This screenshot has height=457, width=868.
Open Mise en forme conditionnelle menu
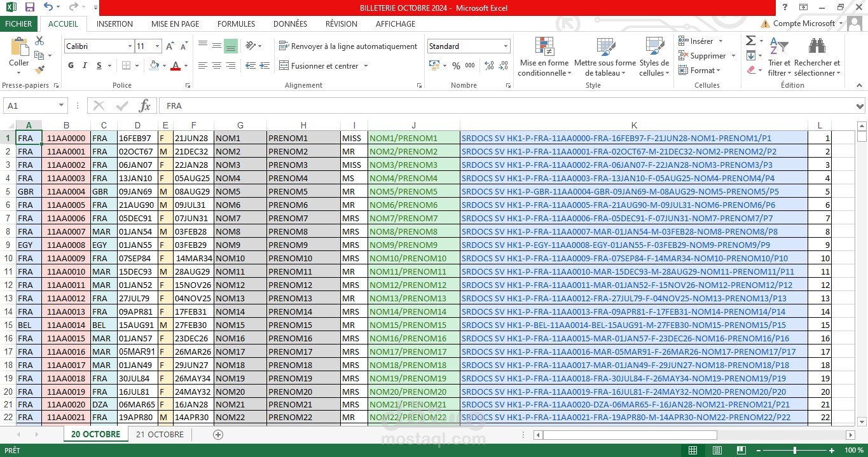click(x=544, y=57)
